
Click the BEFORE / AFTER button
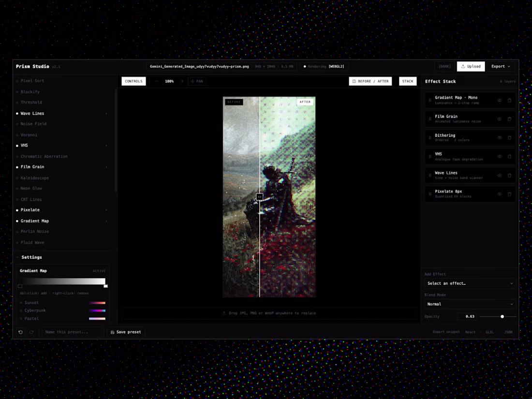click(x=370, y=81)
